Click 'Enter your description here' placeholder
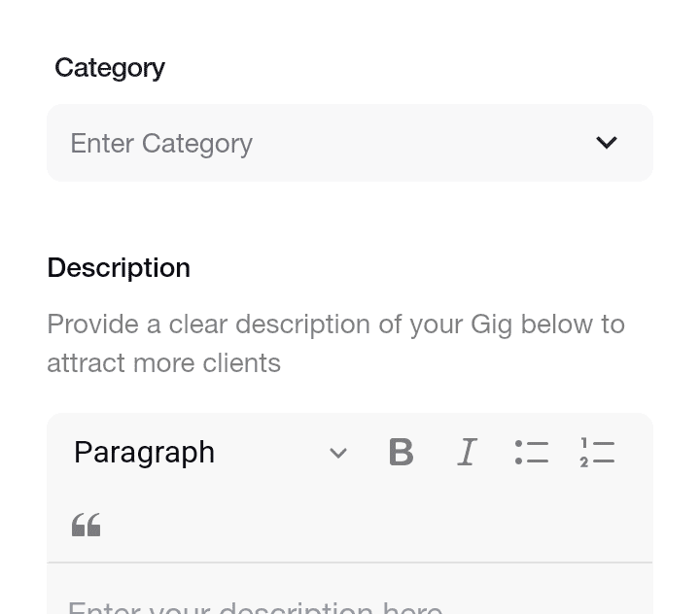The image size is (700, 614). (x=255, y=608)
